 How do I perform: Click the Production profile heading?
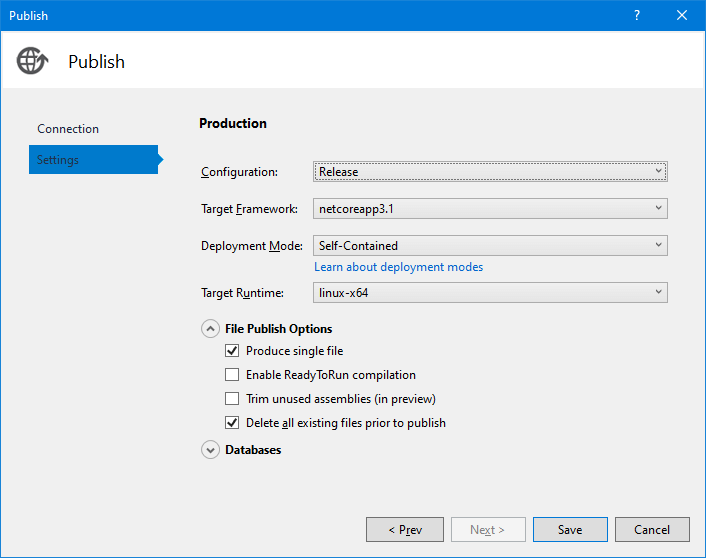[233, 123]
